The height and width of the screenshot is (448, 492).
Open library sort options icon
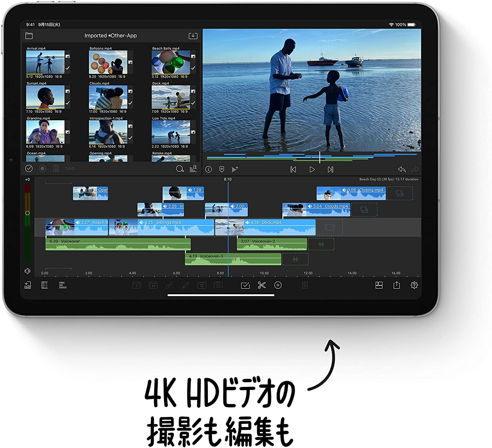pos(193,168)
